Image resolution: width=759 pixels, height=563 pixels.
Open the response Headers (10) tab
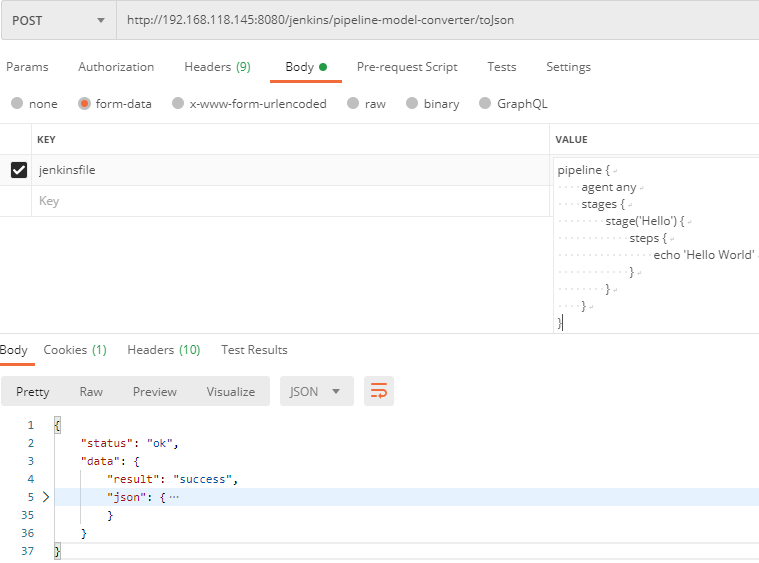(164, 350)
